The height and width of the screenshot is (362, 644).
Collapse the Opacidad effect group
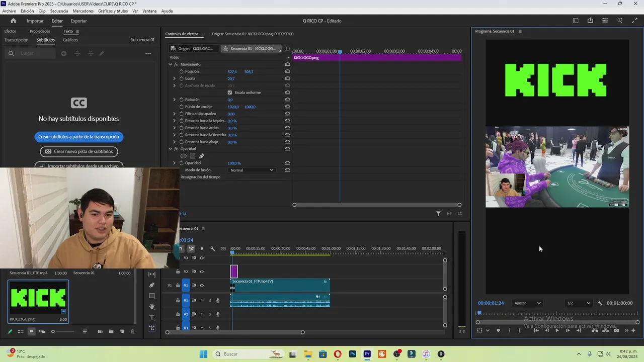(x=170, y=149)
